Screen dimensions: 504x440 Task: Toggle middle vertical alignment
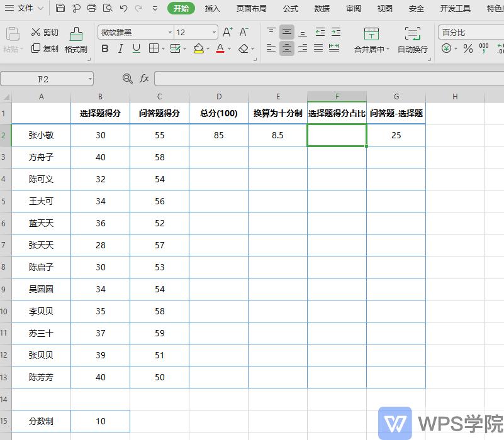tap(287, 31)
